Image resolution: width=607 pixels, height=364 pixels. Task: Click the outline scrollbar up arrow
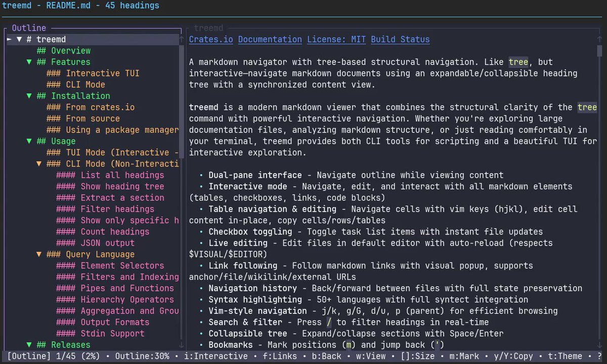[182, 39]
